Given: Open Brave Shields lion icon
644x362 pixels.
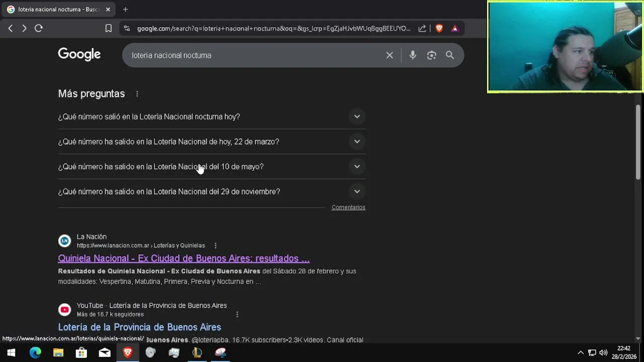Looking at the screenshot, I should (x=439, y=29).
